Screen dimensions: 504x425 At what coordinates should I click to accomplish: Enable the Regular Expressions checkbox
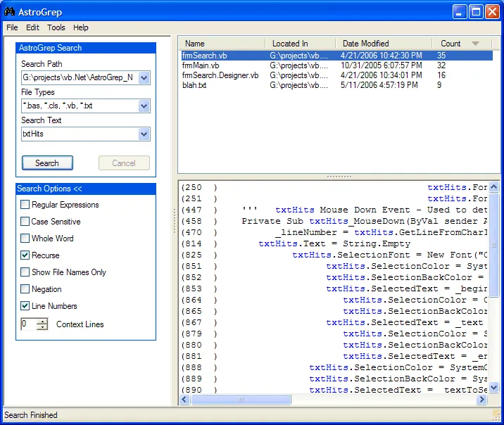(x=25, y=205)
